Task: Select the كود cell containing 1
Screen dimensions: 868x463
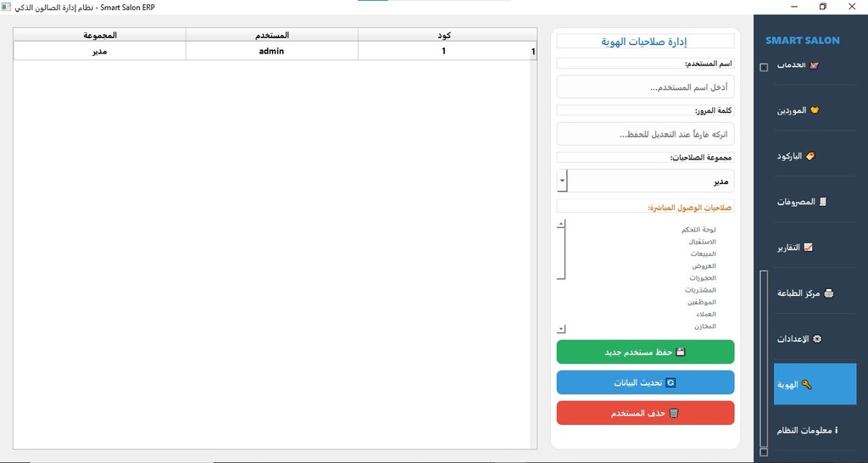Action: point(444,51)
